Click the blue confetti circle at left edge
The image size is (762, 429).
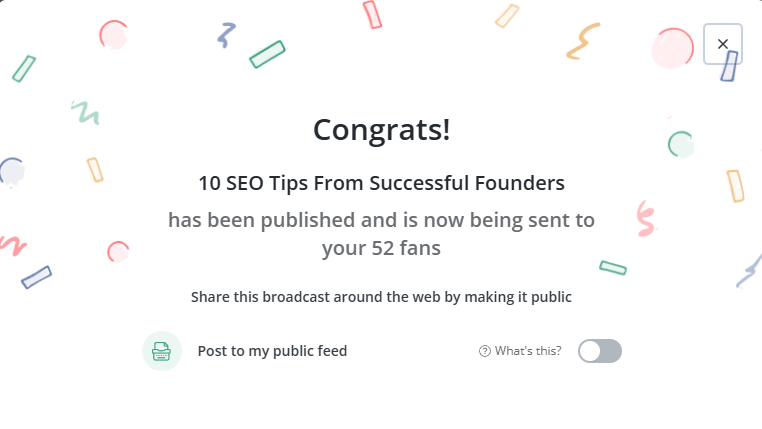coord(11,172)
